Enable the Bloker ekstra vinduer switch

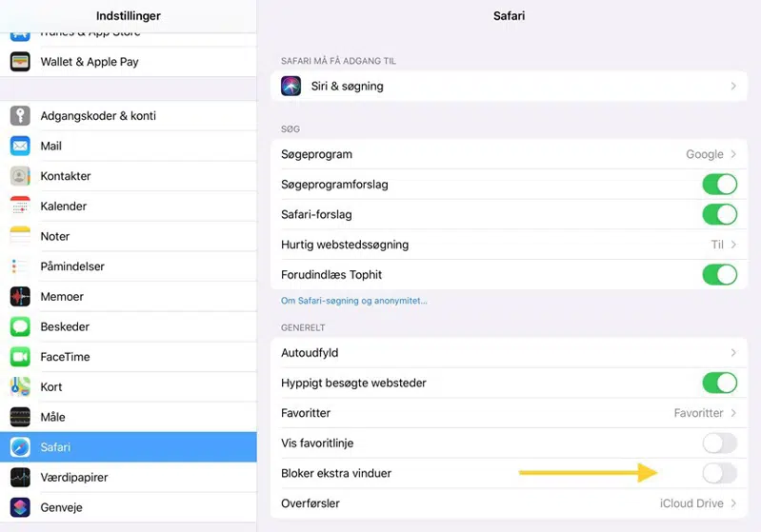[x=719, y=473]
